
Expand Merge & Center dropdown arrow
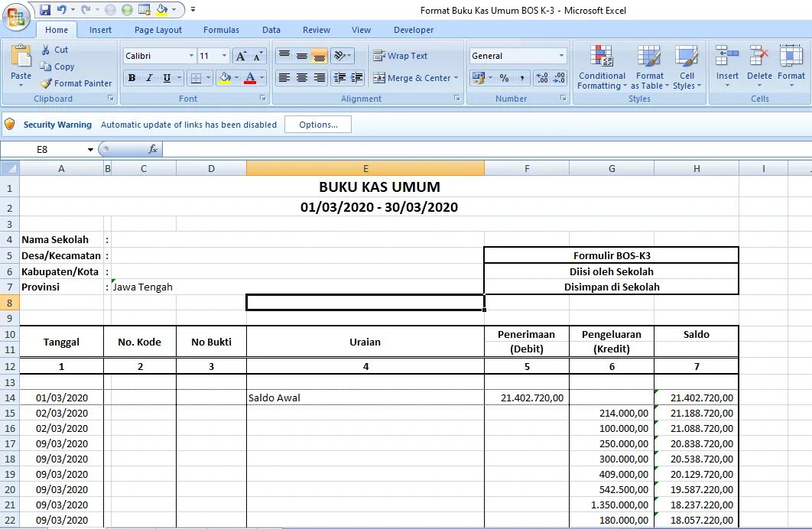pyautogui.click(x=456, y=78)
